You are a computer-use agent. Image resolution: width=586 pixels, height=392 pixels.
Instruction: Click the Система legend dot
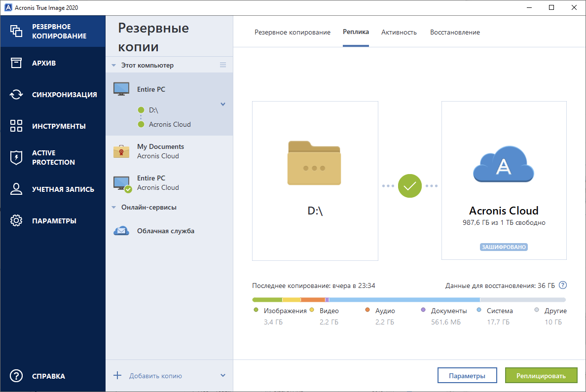[479, 310]
